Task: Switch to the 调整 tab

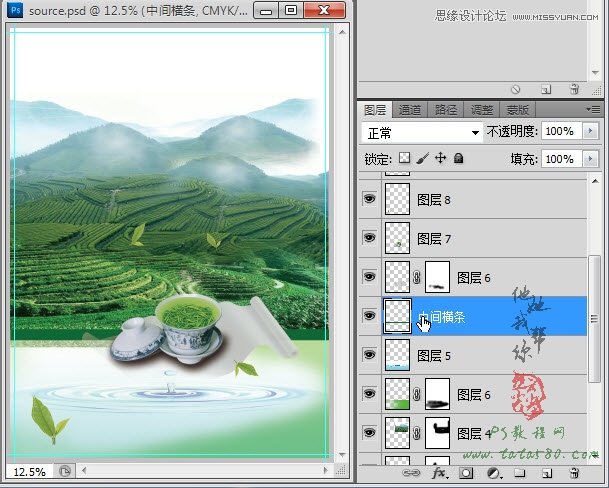Action: (x=482, y=110)
